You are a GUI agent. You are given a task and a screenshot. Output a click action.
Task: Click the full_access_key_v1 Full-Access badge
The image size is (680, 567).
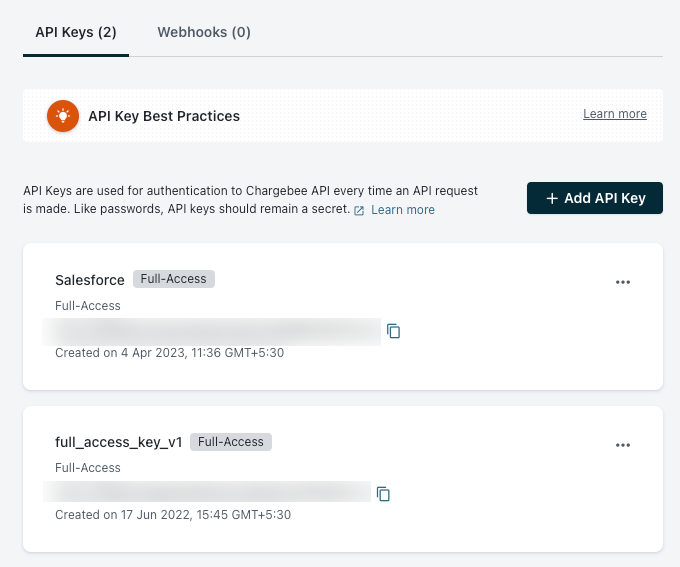[x=231, y=441]
